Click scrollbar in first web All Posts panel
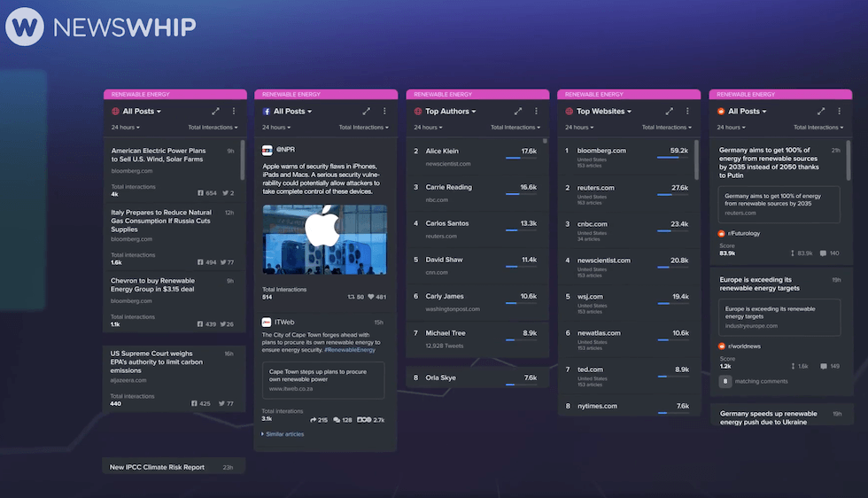868x498 pixels. coord(243,160)
